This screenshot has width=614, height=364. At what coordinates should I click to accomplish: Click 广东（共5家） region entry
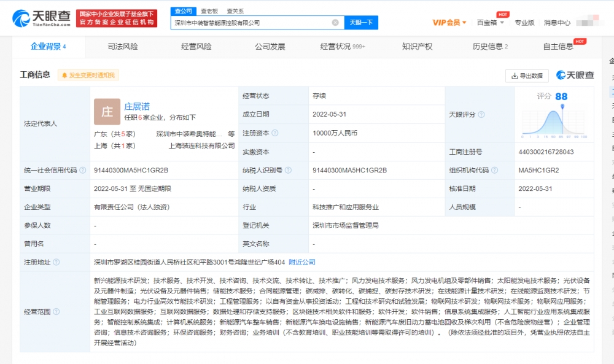115,134
